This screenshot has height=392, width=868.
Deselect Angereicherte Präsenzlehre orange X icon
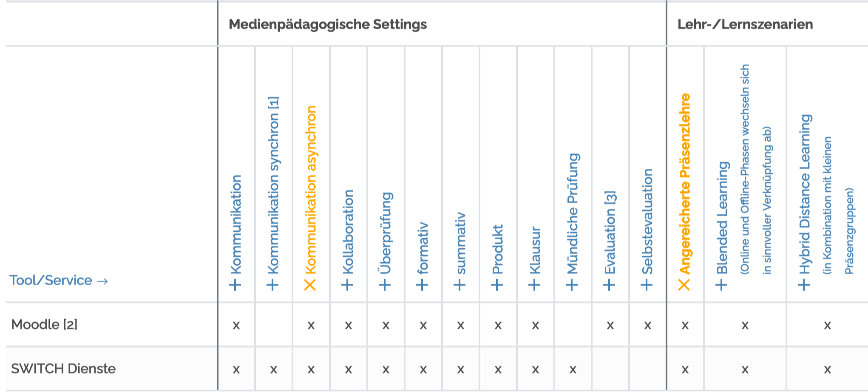[684, 284]
